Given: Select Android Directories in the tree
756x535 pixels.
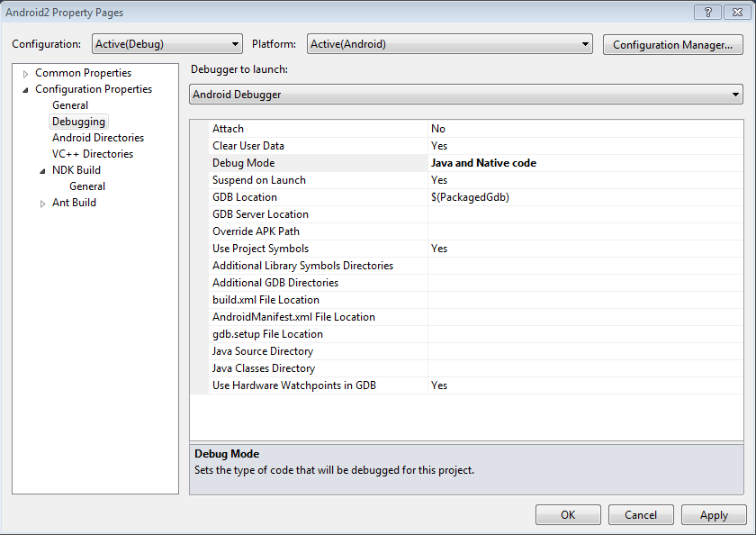Looking at the screenshot, I should (x=98, y=138).
